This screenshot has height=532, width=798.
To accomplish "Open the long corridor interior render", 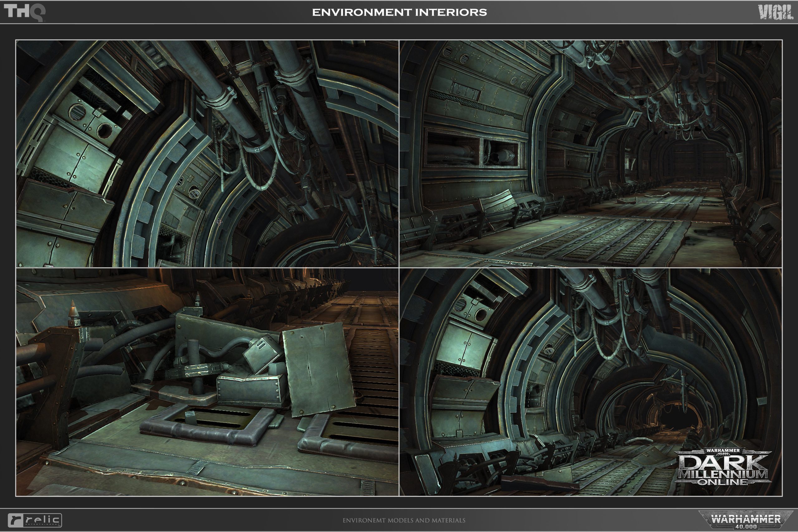I will click(x=591, y=154).
